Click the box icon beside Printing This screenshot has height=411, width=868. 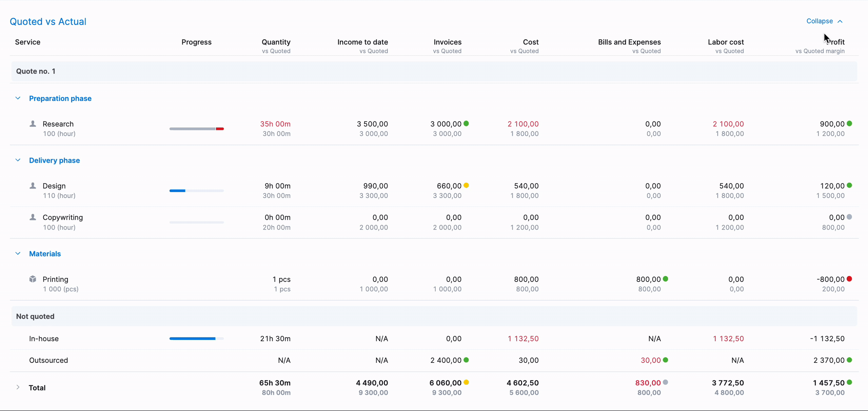pos(33,279)
